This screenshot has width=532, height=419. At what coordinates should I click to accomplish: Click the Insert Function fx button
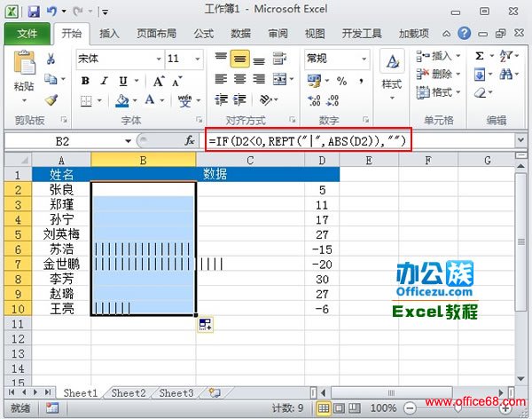click(190, 140)
